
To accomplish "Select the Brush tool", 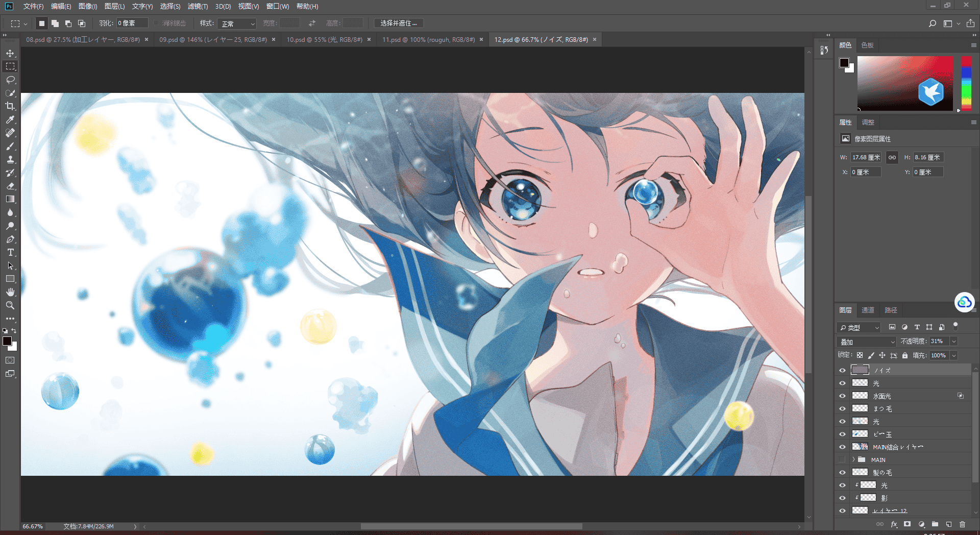I will coord(10,146).
